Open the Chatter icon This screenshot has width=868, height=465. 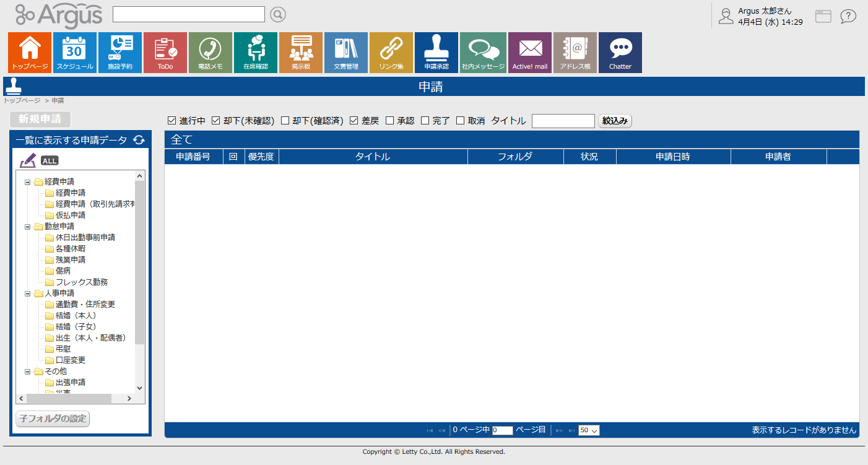620,53
